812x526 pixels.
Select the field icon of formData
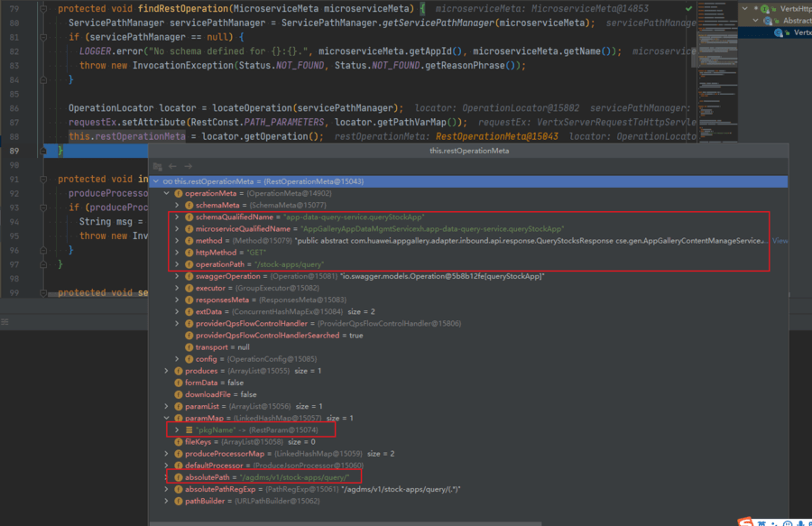click(179, 383)
